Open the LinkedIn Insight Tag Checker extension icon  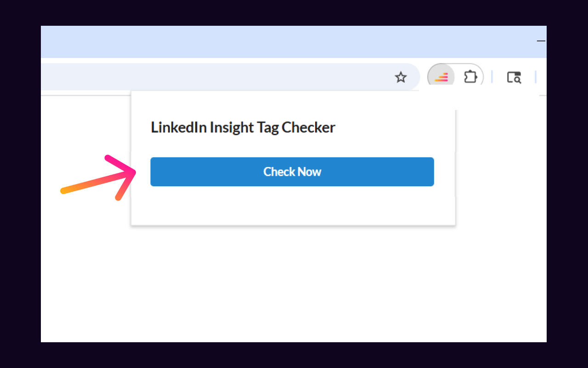click(x=441, y=77)
